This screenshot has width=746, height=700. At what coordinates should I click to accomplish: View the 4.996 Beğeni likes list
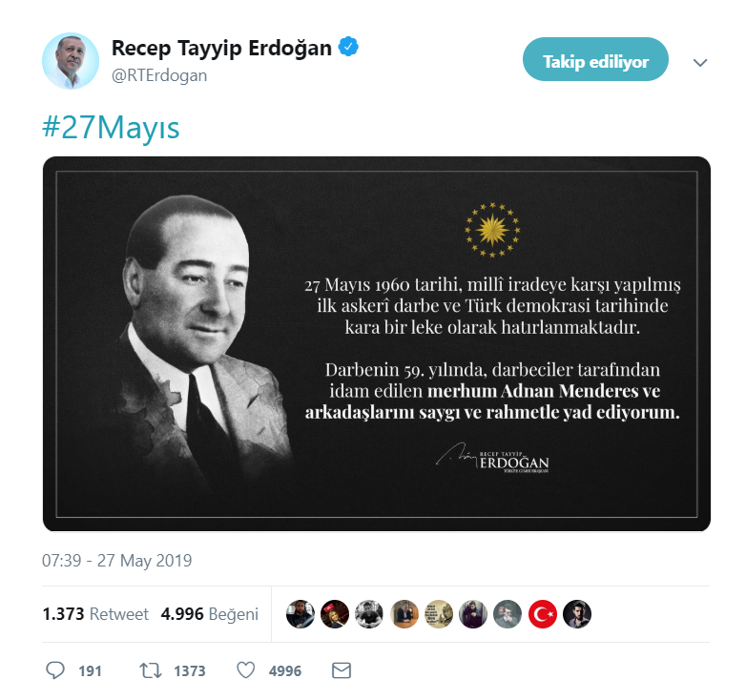210,614
